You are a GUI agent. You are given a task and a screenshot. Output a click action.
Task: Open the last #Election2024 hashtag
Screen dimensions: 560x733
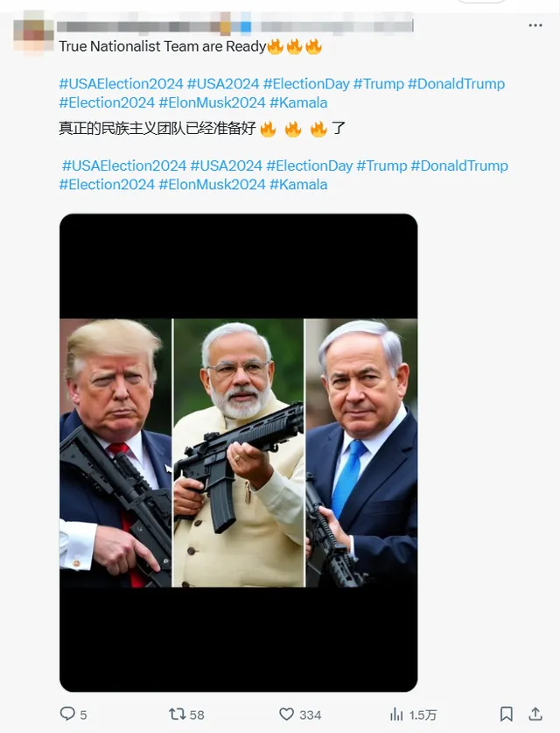pos(107,184)
